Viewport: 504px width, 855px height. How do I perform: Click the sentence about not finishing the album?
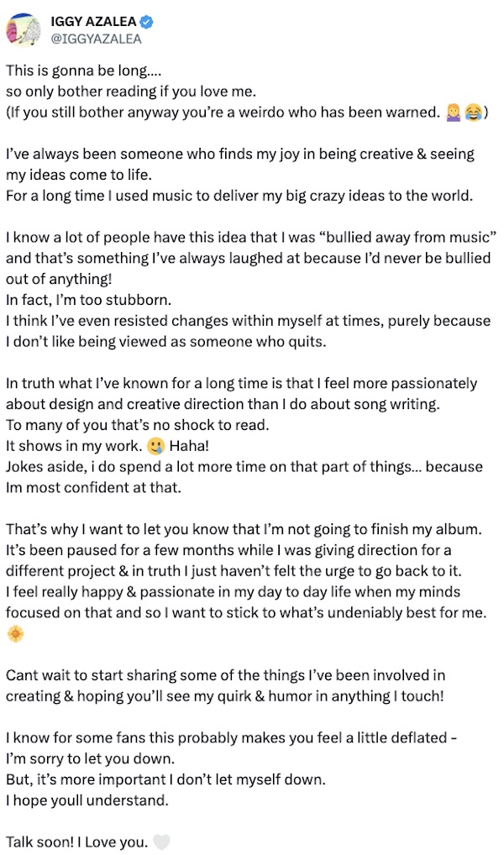[x=244, y=529]
